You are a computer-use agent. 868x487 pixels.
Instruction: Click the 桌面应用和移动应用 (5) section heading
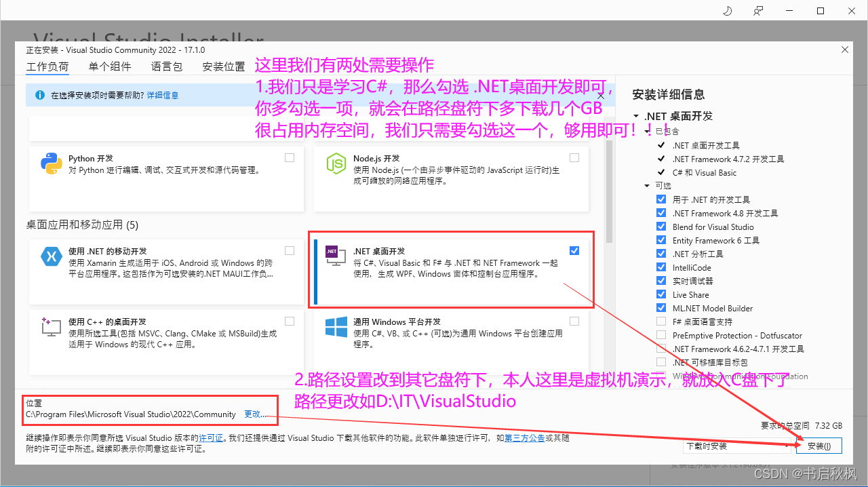pos(82,225)
